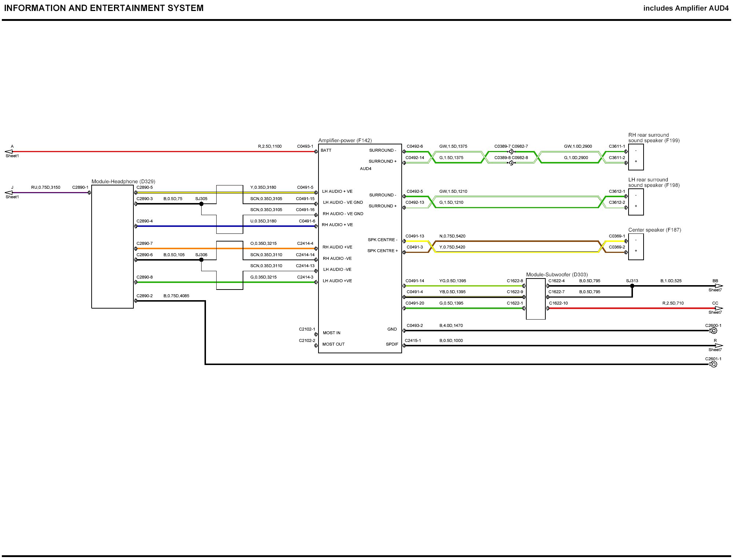Select the C2600-1 ground eyelet symbol
Screen dimensions: 733x560
point(713,331)
